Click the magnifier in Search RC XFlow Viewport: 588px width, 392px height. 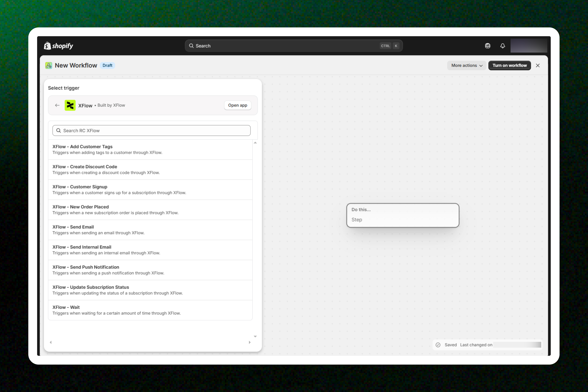(x=59, y=130)
